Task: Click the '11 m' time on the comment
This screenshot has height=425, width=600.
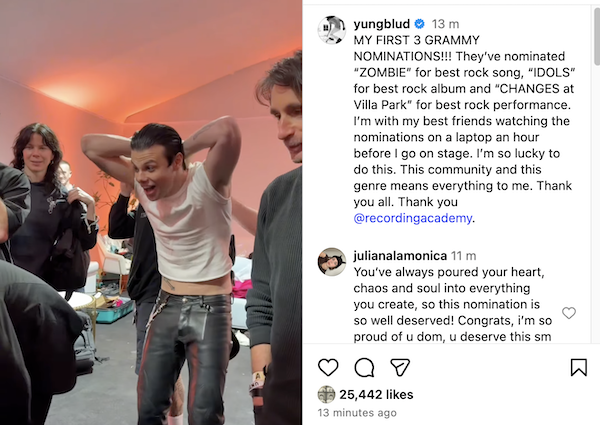Action: [463, 256]
